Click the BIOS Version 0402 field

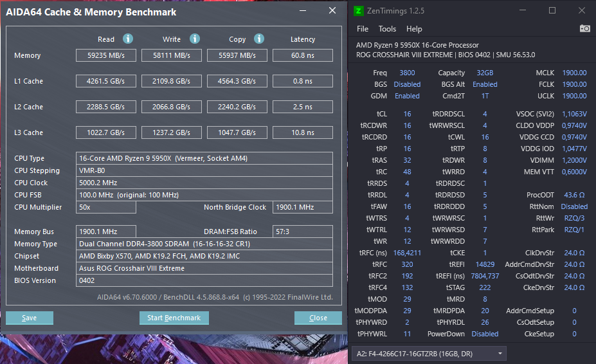[x=204, y=280]
